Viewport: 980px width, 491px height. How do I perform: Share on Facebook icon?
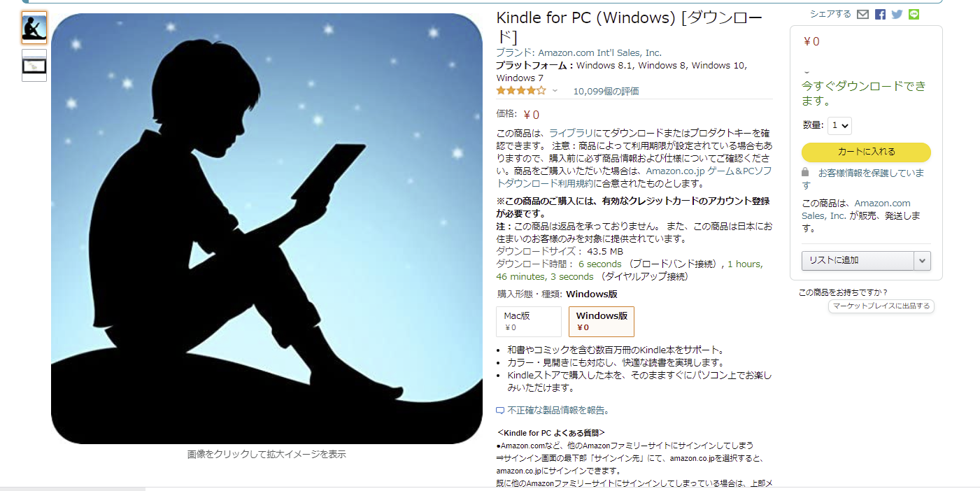[880, 14]
